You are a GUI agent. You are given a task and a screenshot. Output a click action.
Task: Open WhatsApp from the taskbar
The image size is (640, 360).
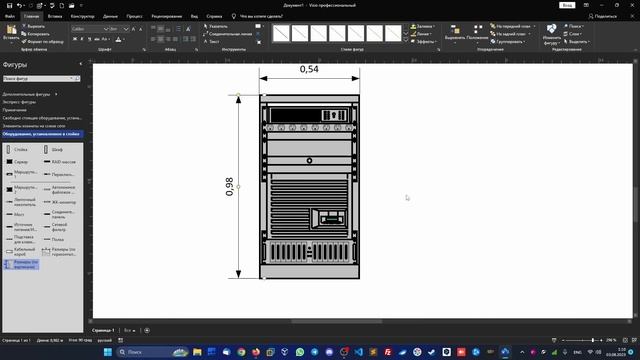click(x=300, y=352)
